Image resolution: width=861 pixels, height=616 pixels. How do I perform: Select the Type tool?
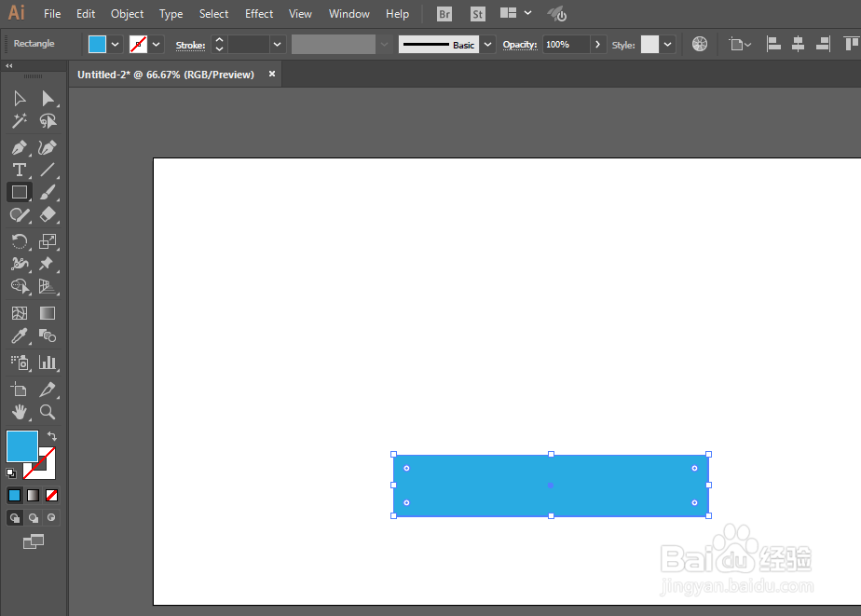coord(20,171)
